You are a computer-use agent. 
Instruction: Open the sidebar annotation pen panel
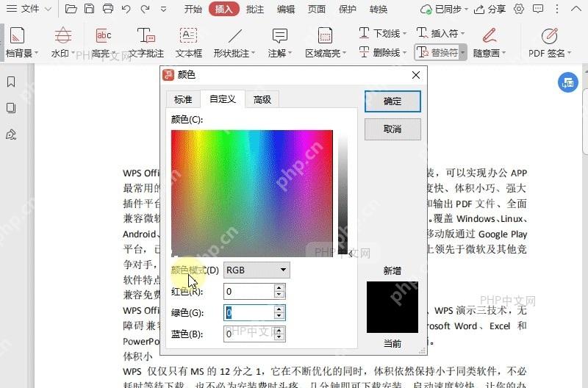(x=11, y=134)
